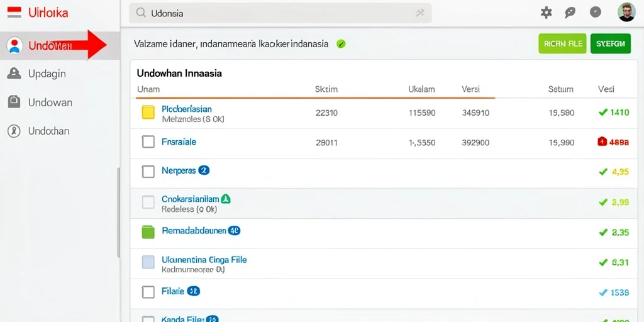Click the magnifier search icon
This screenshot has width=644, height=322.
141,13
